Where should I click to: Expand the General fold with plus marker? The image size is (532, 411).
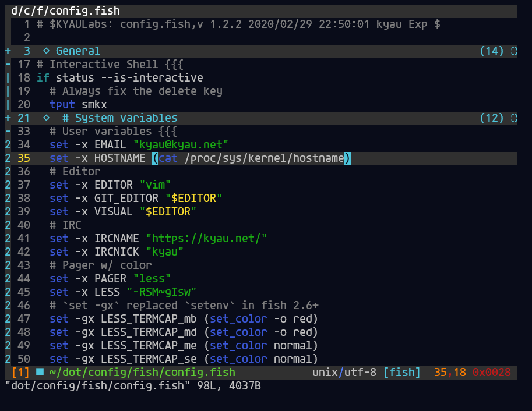(8, 51)
